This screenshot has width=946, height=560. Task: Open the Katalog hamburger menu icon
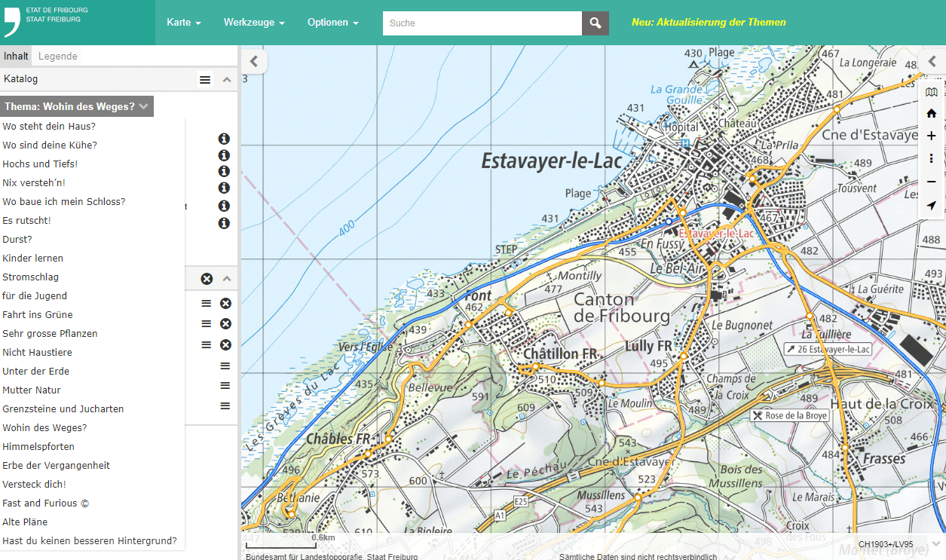pyautogui.click(x=205, y=79)
